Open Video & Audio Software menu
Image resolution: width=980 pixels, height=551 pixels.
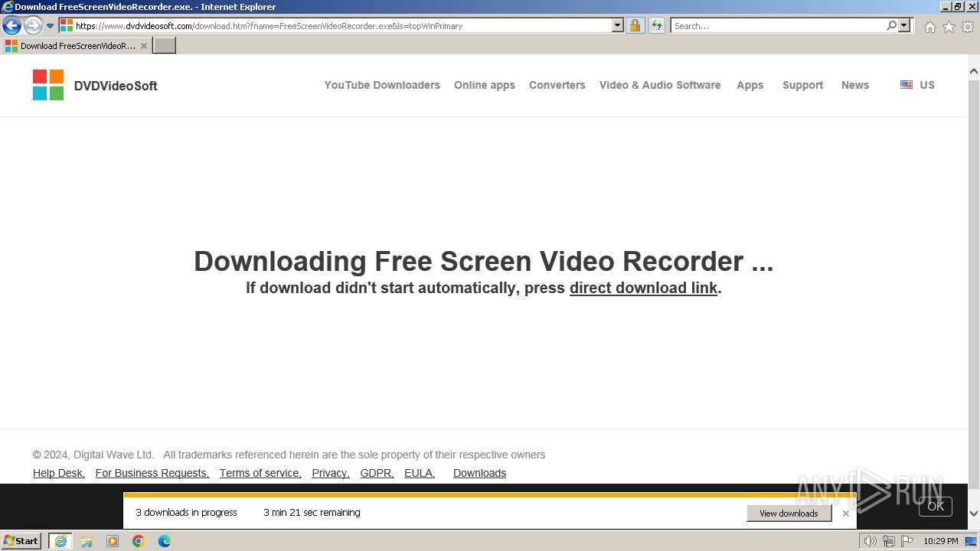[660, 85]
